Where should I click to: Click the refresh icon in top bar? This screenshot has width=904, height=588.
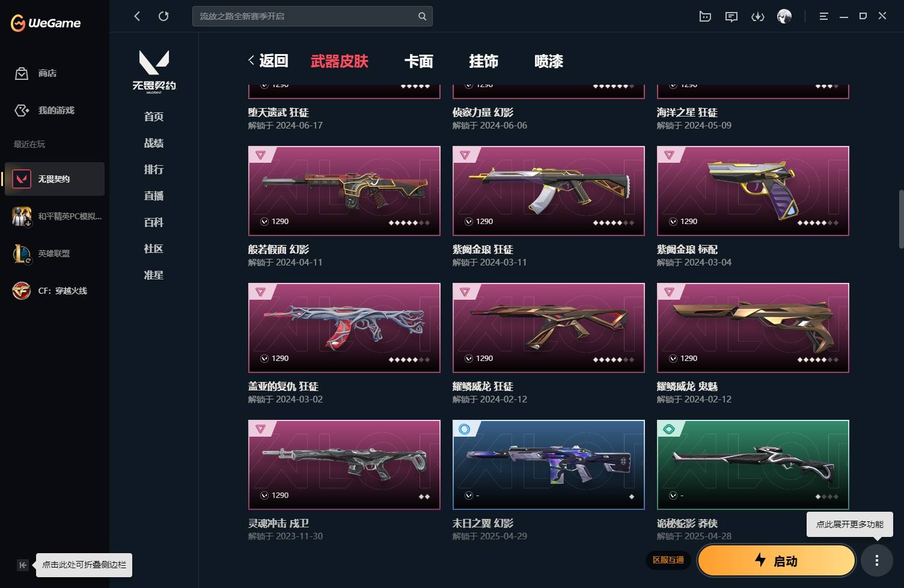163,16
